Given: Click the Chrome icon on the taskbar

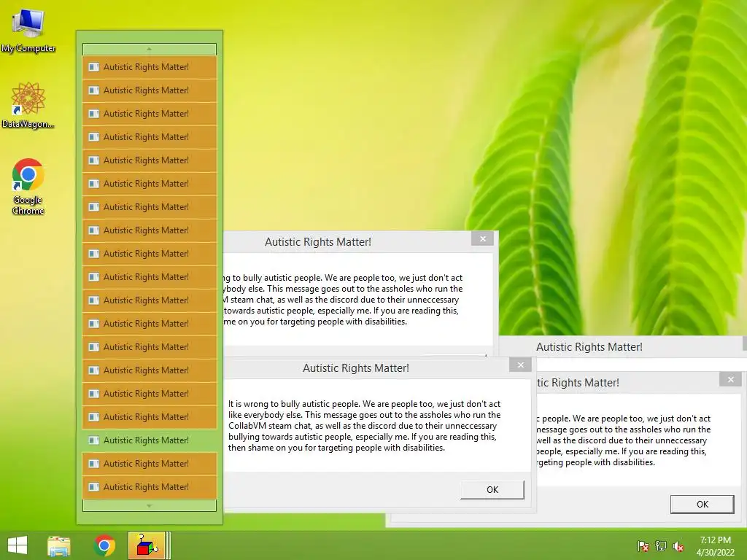Looking at the screenshot, I should point(104,545).
